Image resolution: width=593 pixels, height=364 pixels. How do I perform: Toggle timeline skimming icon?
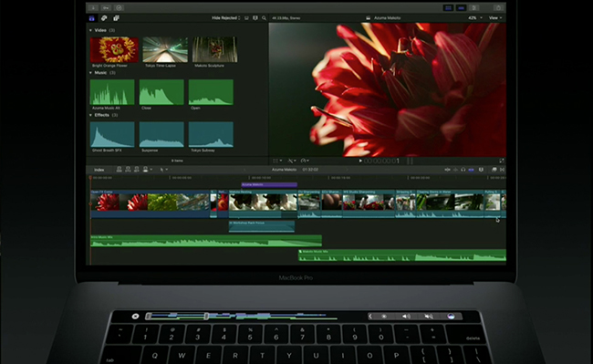[447, 170]
